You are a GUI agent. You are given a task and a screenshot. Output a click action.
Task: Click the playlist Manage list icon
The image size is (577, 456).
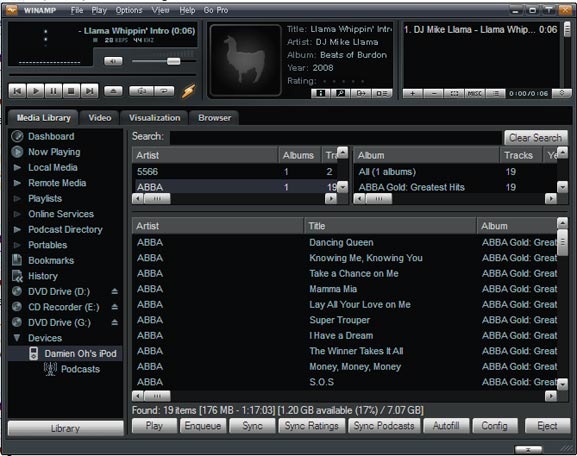[x=496, y=93]
